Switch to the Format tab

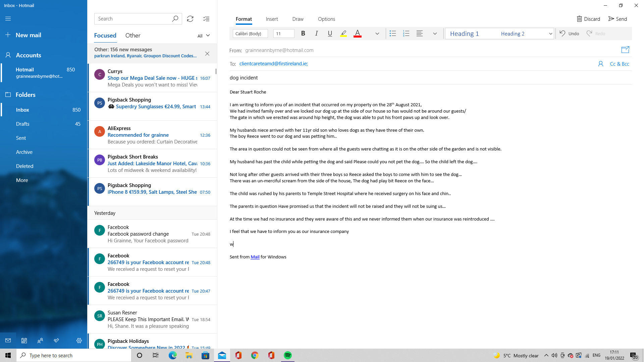tap(244, 19)
